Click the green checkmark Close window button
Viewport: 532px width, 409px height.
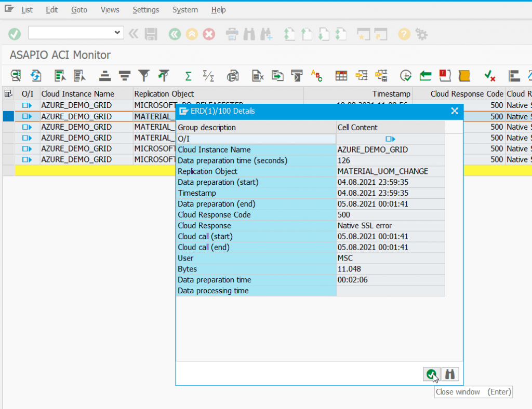(x=431, y=374)
